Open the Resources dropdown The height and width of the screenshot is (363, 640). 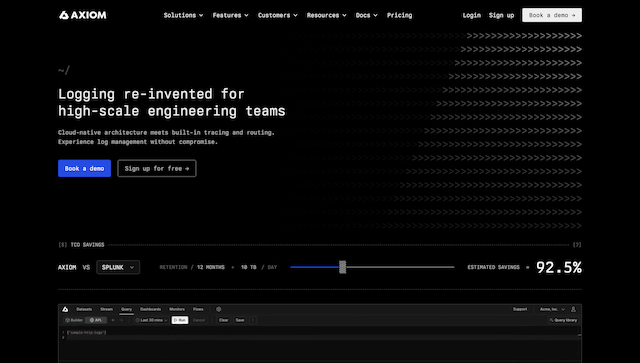pyautogui.click(x=327, y=15)
